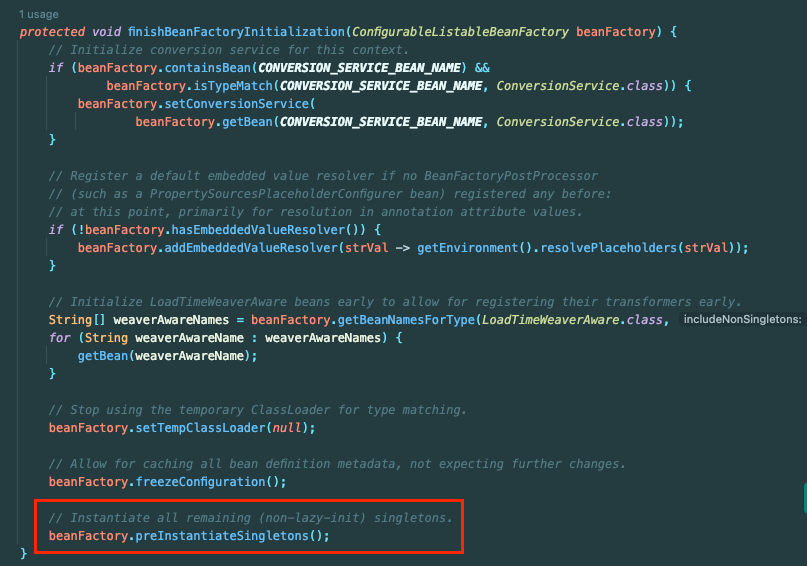Select the isTypeMatch method call
The image size is (807, 566).
point(233,86)
